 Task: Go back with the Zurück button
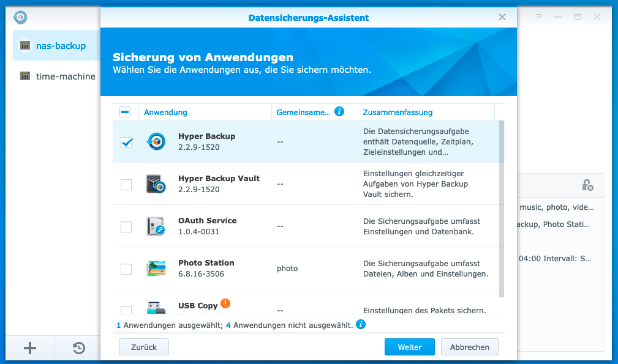coord(143,347)
